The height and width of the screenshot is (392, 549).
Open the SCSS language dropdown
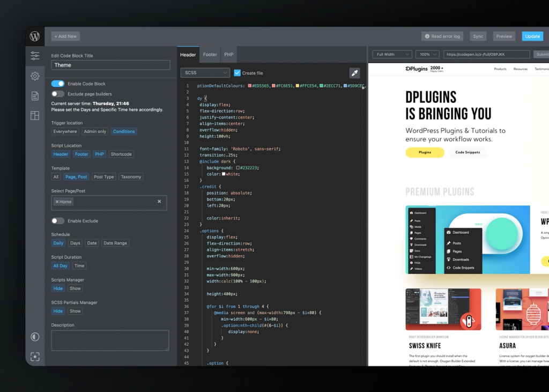click(205, 73)
